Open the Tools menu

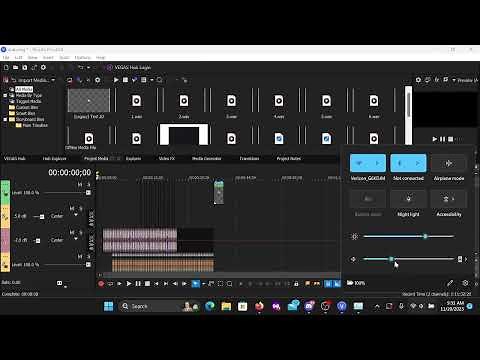tap(64, 58)
